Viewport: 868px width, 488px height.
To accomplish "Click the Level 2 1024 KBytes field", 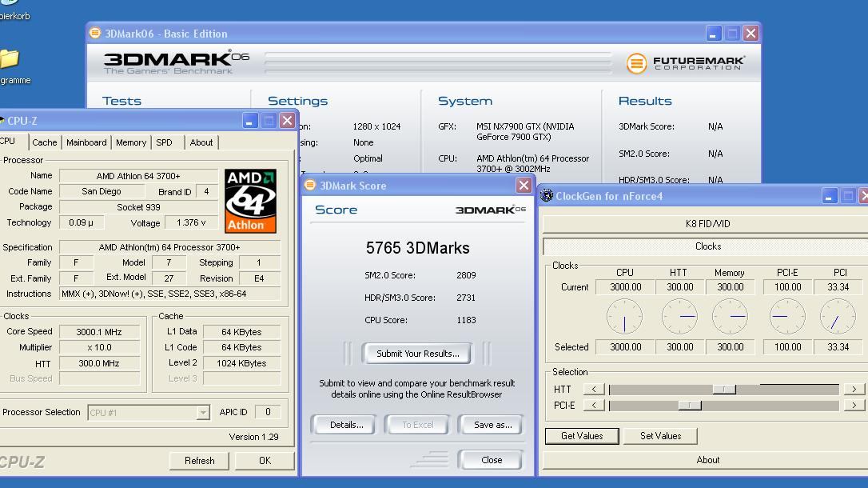I will pyautogui.click(x=241, y=363).
